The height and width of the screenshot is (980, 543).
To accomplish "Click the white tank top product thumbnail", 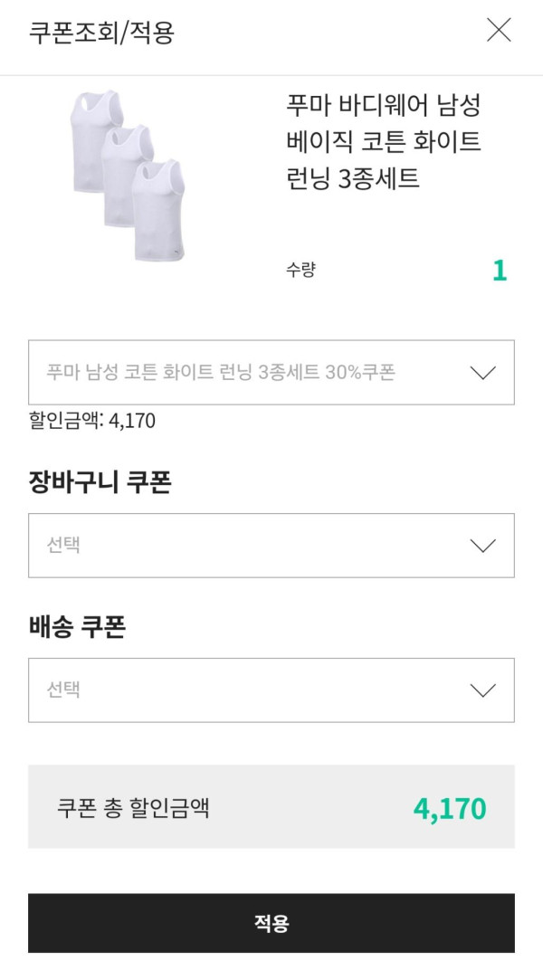I will pos(129,176).
